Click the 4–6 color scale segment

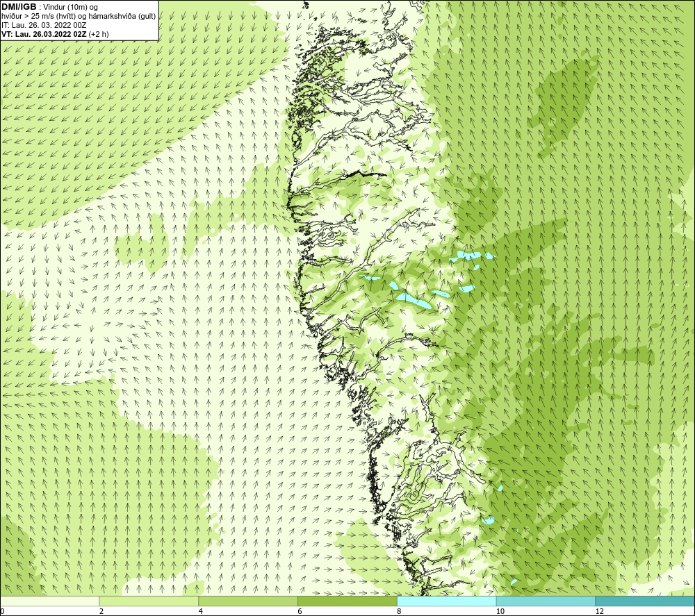(x=248, y=601)
